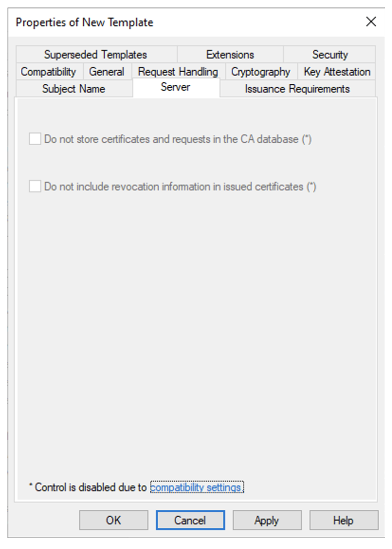Toggle Do not include revocation information checkbox
This screenshot has height=549, width=392.
coord(35,186)
